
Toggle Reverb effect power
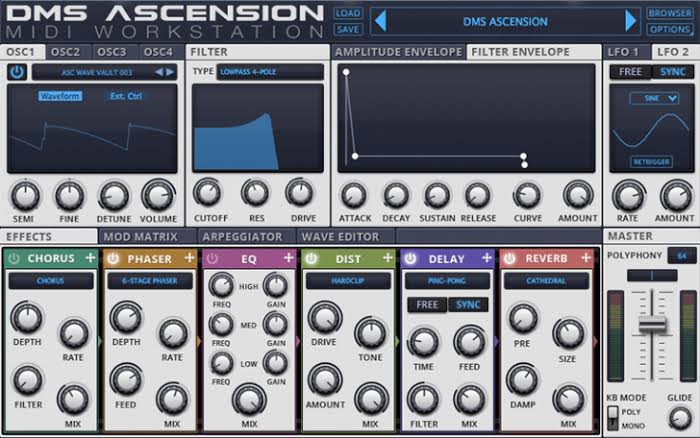(x=509, y=259)
